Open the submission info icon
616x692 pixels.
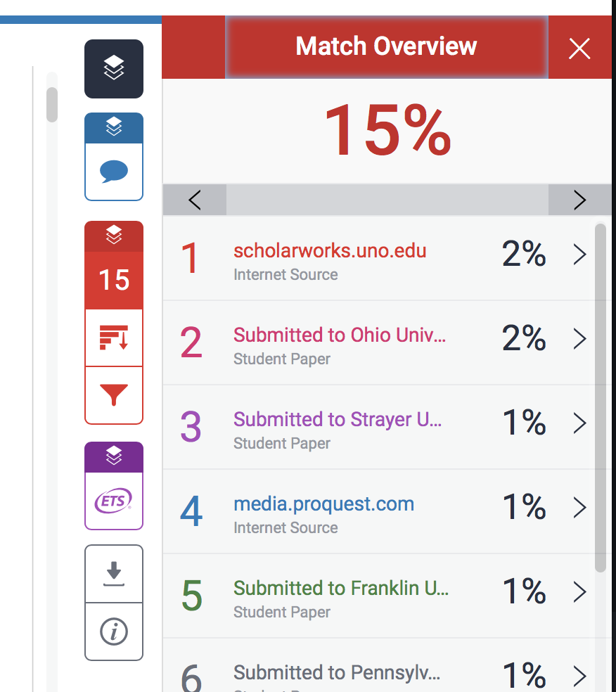(114, 632)
